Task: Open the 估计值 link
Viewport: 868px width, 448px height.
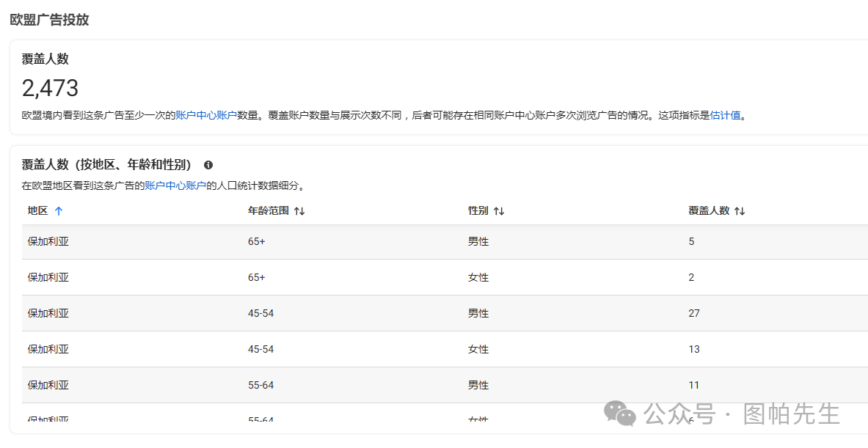Action: point(725,115)
